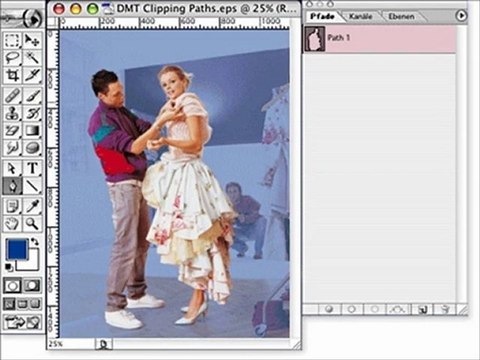Screen dimensions: 480x360
Task: Select the Magic Wand tool
Action: 32,57
